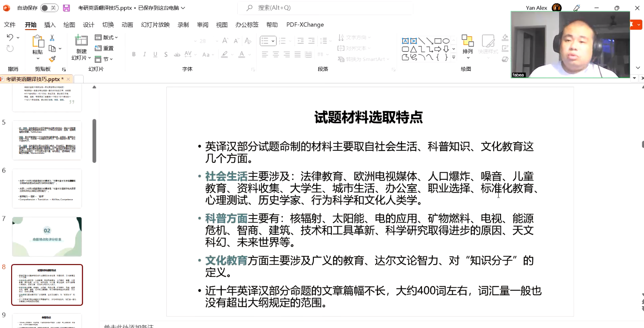Select the right arrow block shape
This screenshot has width=644, height=328.
[x=438, y=49]
